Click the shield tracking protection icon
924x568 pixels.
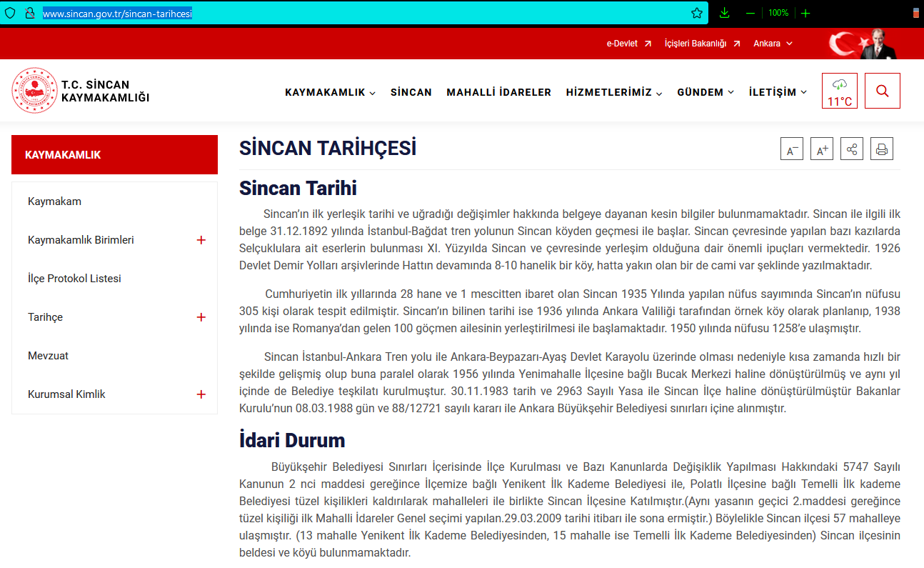[10, 13]
